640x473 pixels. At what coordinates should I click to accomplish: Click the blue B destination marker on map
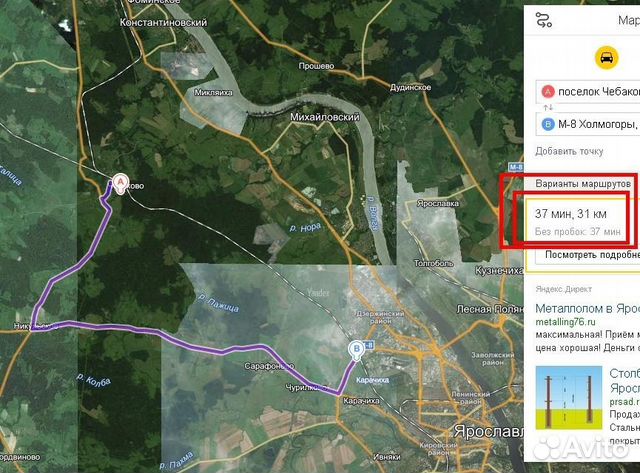[x=354, y=349]
